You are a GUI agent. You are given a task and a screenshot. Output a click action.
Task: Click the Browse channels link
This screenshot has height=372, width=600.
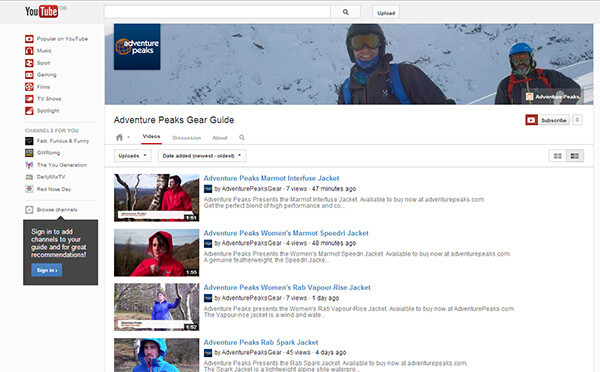tap(57, 210)
